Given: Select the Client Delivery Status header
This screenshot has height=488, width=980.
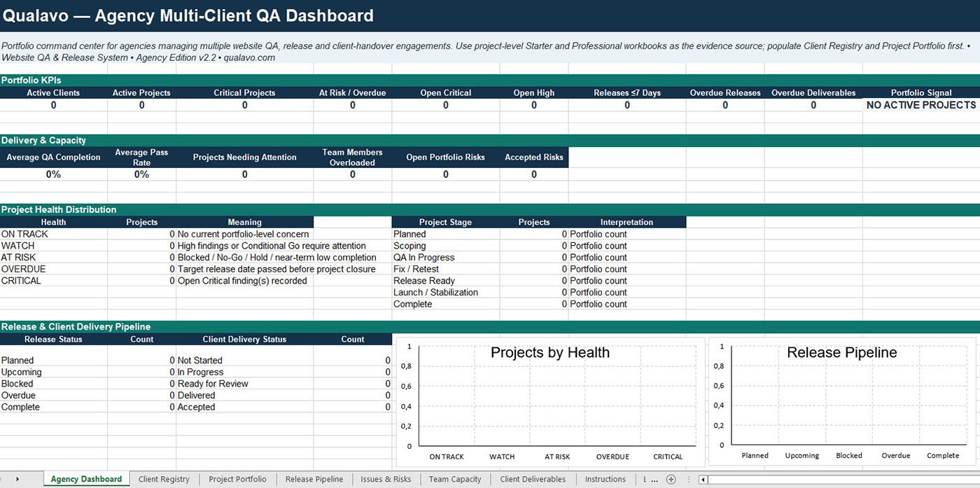Looking at the screenshot, I should pos(244,339).
